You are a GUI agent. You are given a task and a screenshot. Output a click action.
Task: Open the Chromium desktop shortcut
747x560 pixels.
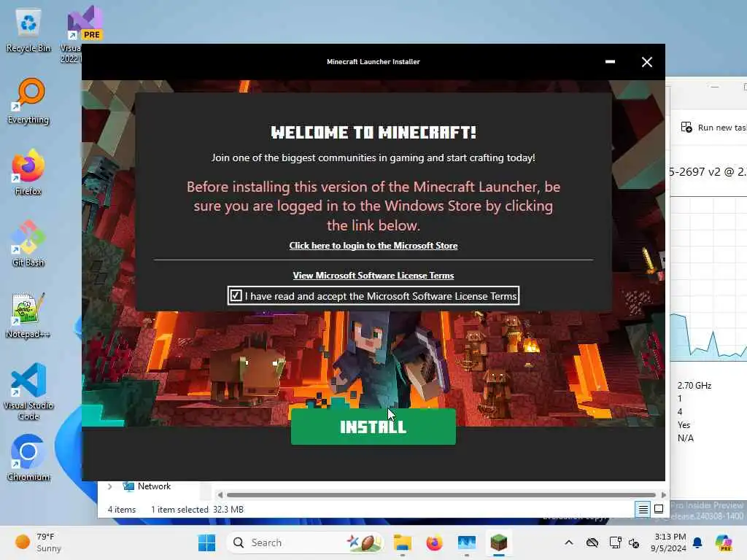coord(28,458)
